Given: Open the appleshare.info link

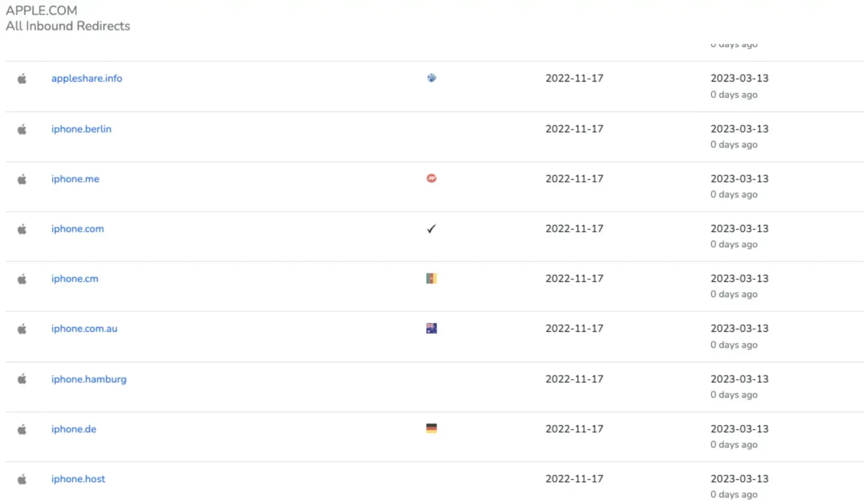Looking at the screenshot, I should tap(86, 79).
